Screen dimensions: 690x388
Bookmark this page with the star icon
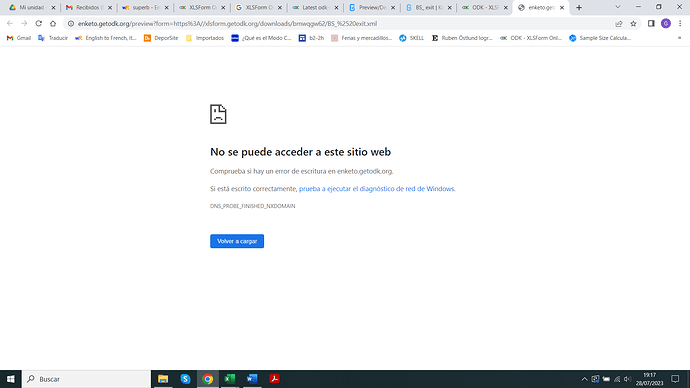click(633, 24)
